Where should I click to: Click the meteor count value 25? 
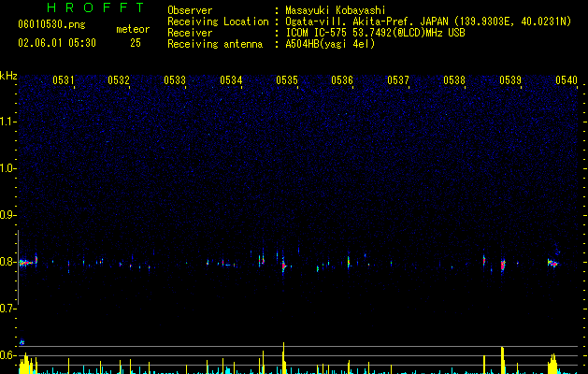coord(136,43)
